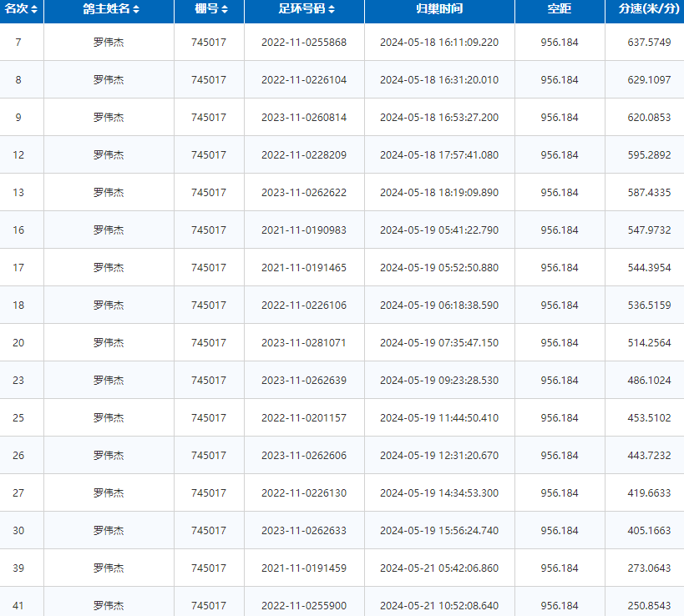Click rank 8 cell in table
Image resolution: width=684 pixels, height=616 pixels.
coord(18,80)
